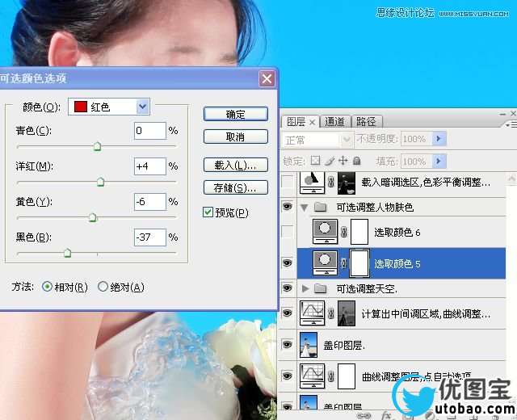Click the 可选调整天空 folder icon
The height and width of the screenshot is (420, 517).
pos(320,289)
